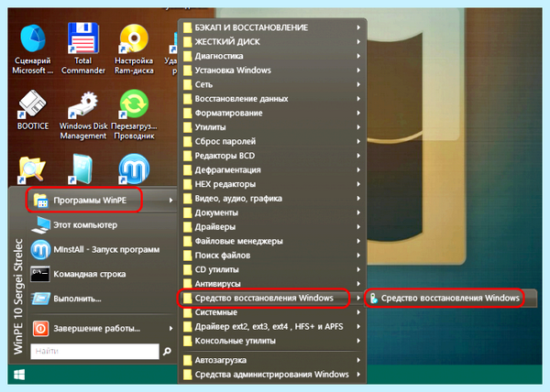Expand the Консольные утилиты submenu arrow
This screenshot has width=550, height=392.
(358, 341)
